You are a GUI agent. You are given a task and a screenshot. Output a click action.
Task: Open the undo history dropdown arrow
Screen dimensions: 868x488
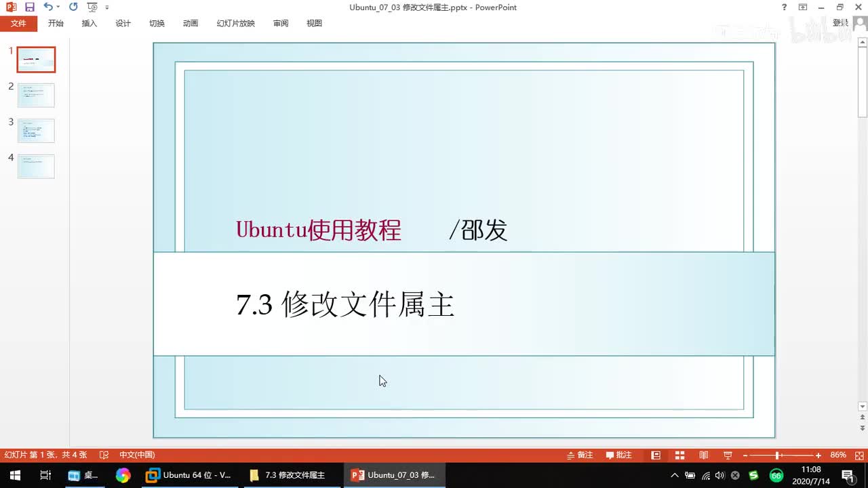coord(58,7)
